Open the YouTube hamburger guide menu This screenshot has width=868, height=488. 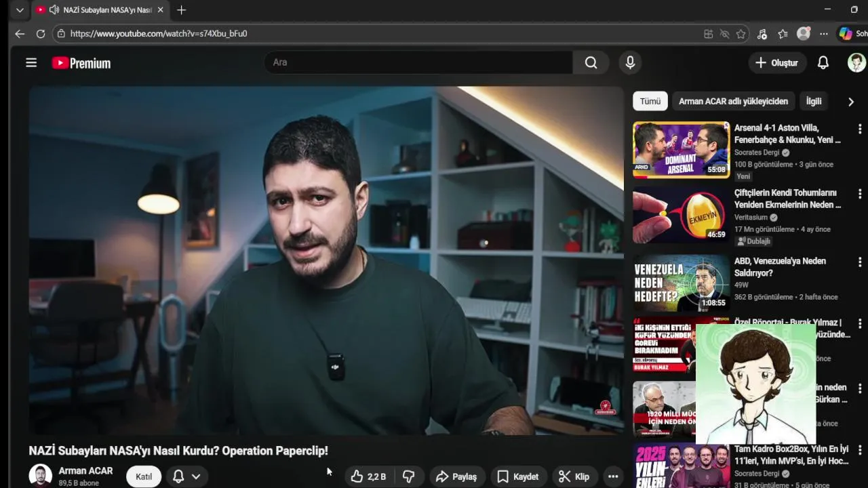(31, 62)
